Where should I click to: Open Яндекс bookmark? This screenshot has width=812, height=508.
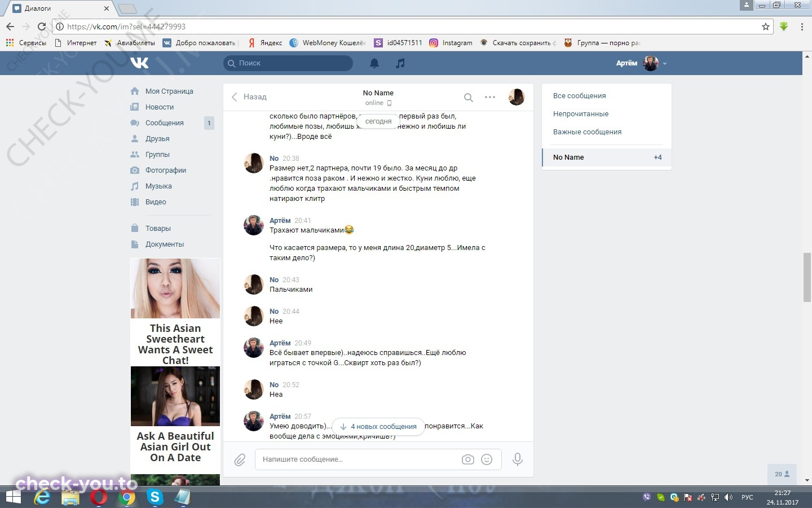pos(265,43)
